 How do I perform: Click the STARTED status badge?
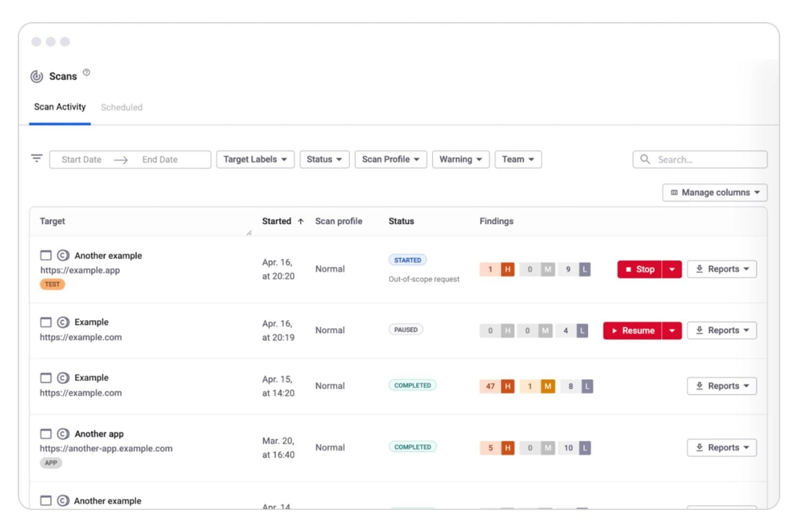point(408,260)
